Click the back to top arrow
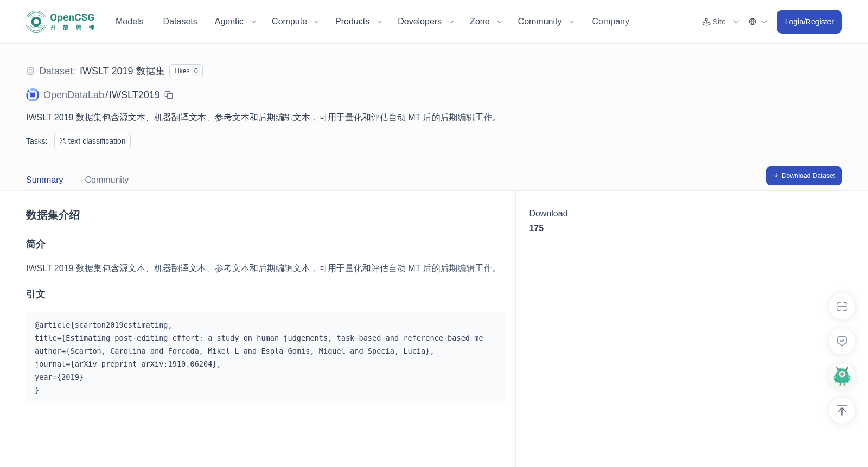868x467 pixels. pos(842,411)
